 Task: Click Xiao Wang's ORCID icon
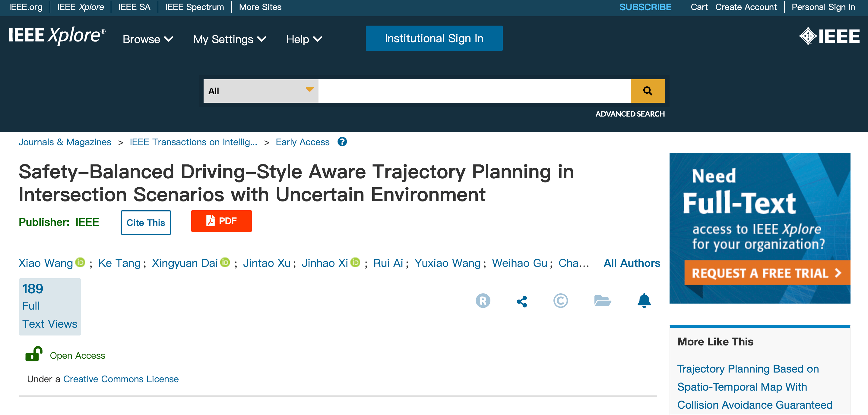80,263
